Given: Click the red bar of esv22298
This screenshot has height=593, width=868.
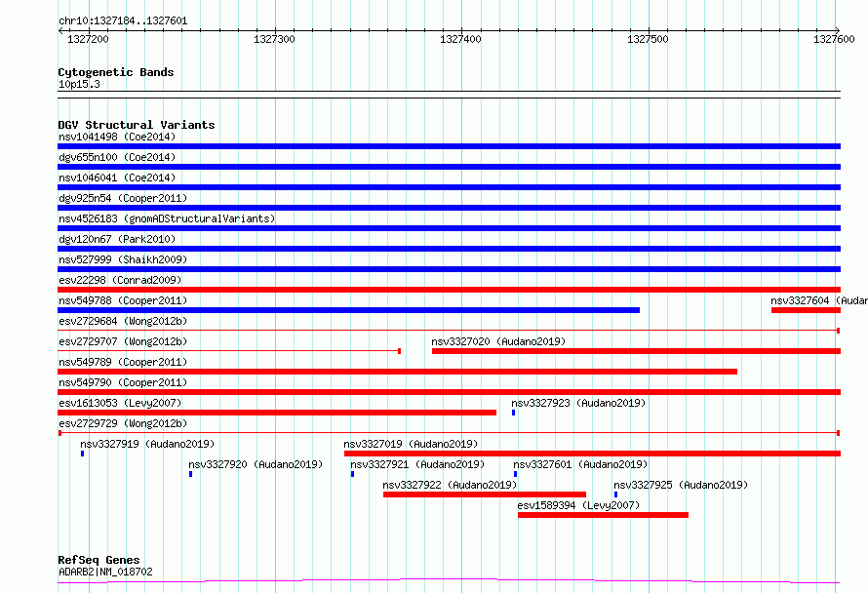Looking at the screenshot, I should 449,290.
